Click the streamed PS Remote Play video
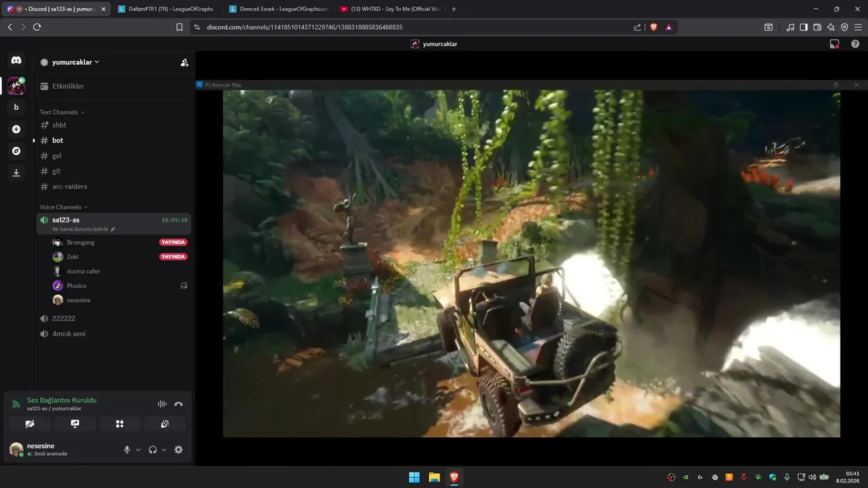 pyautogui.click(x=531, y=263)
